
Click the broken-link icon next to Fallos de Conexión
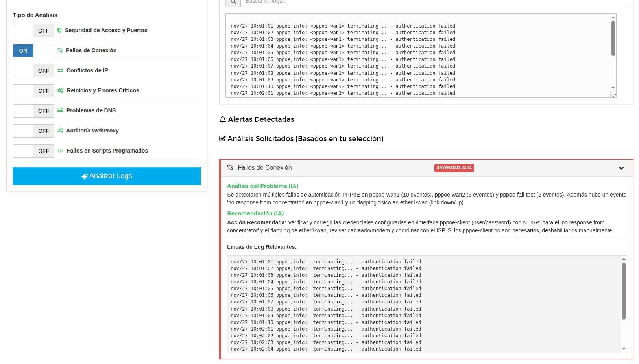click(x=60, y=50)
